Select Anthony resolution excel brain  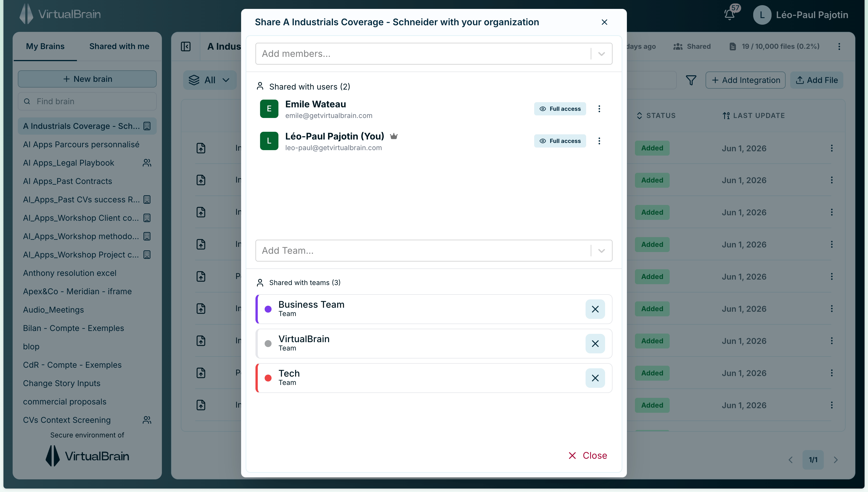[87, 273]
